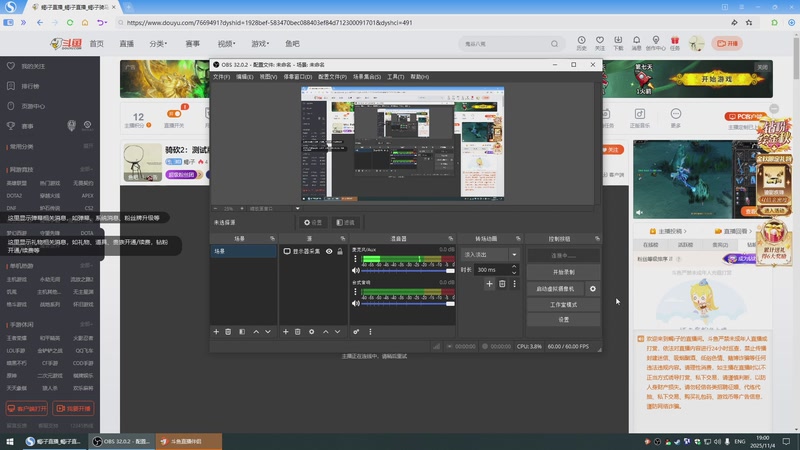This screenshot has width=800, height=450.
Task: Move scene up in Scenes panel
Action: 256,332
